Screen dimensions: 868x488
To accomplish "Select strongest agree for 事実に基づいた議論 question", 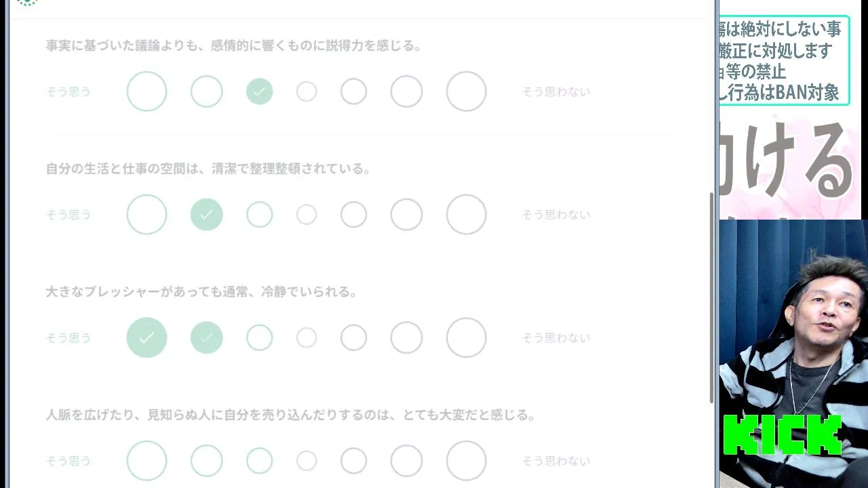I will (x=146, y=91).
